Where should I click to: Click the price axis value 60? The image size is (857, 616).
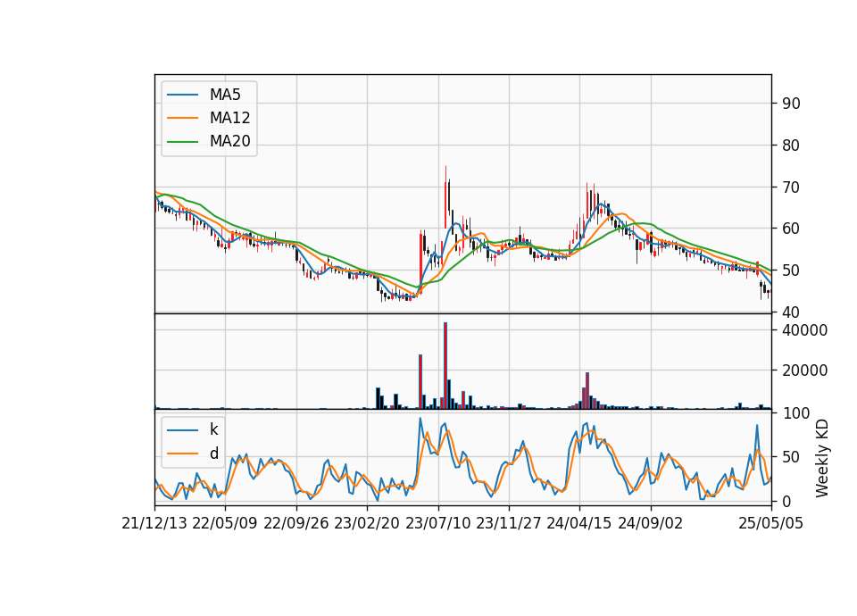point(791,229)
